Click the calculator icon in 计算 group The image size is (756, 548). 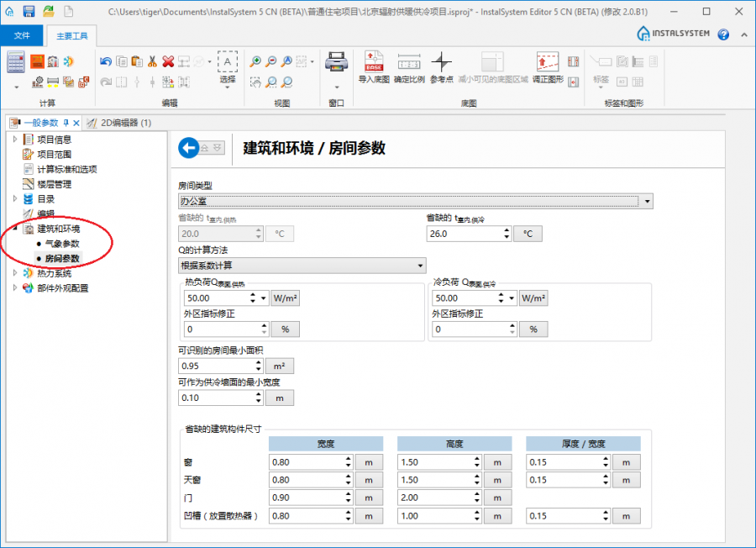pyautogui.click(x=16, y=62)
